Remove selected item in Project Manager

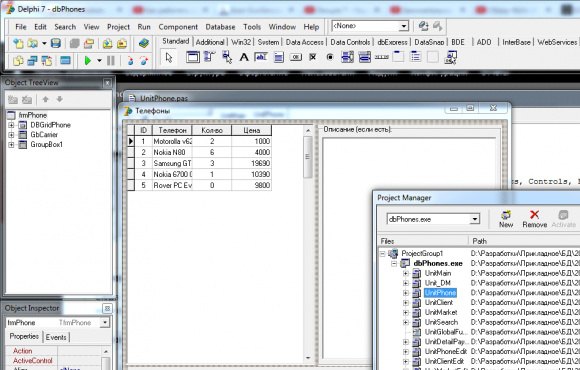(535, 219)
